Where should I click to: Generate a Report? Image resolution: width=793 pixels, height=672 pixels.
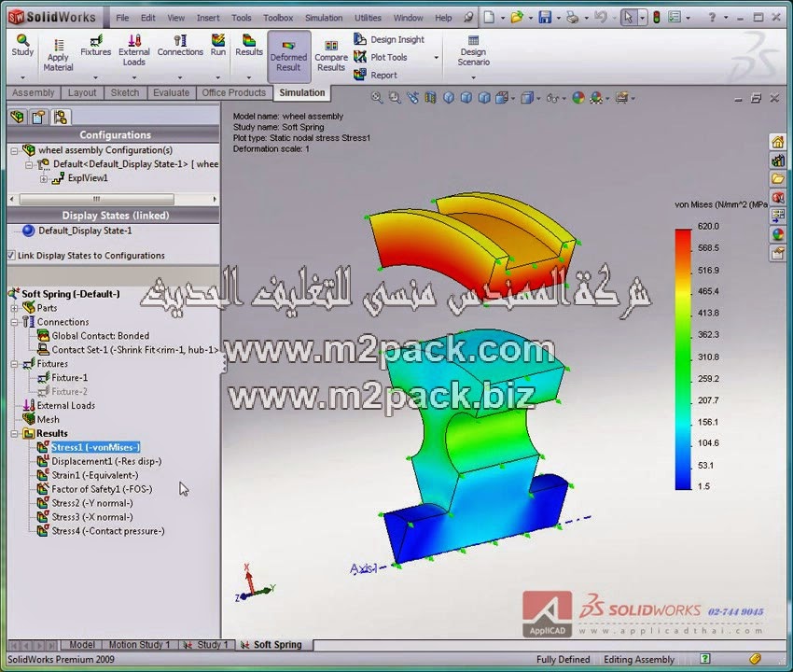pyautogui.click(x=375, y=75)
